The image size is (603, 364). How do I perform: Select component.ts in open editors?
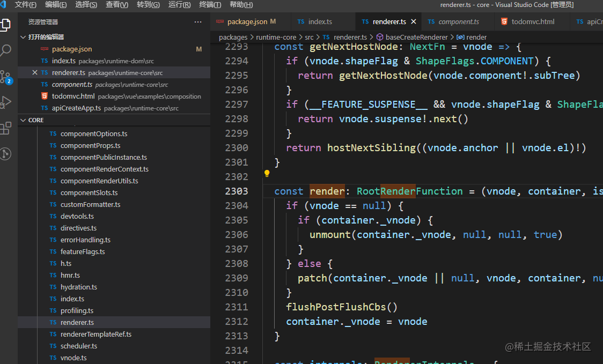114,84
